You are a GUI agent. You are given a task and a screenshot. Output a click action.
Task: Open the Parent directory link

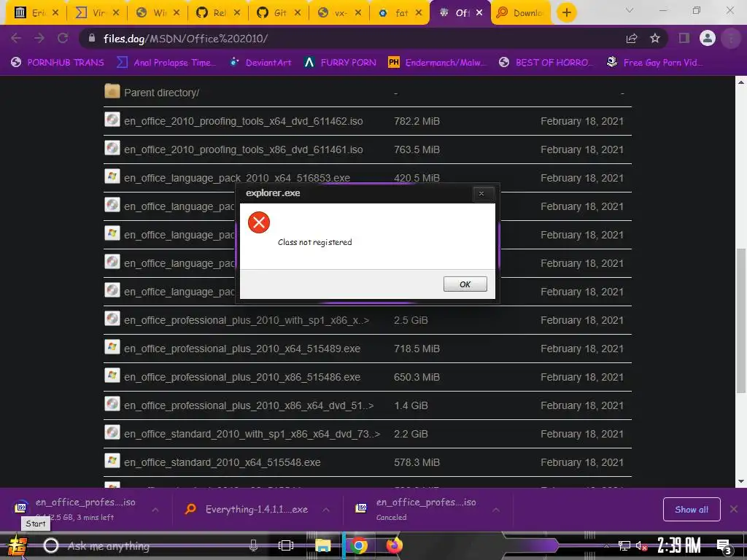coord(161,93)
